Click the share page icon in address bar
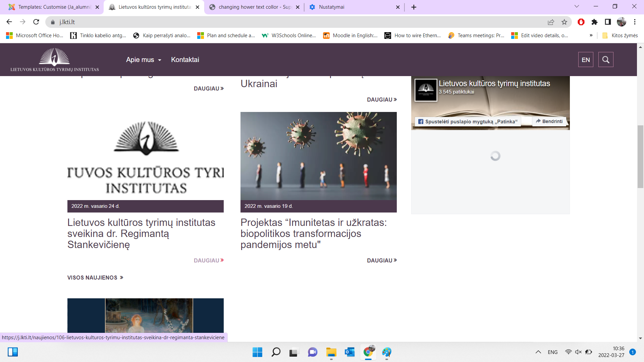The width and height of the screenshot is (644, 362). 551,22
